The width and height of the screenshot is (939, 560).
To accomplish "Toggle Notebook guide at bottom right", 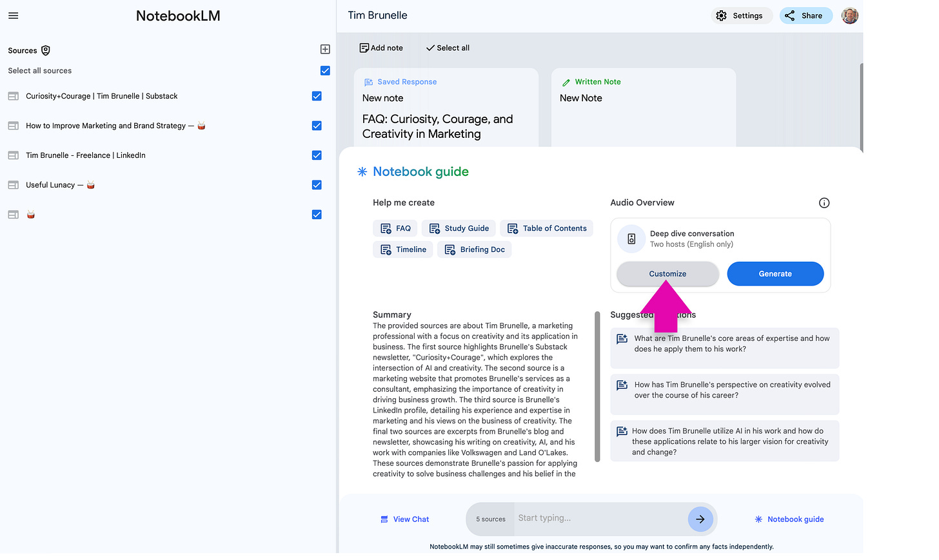I will (789, 519).
